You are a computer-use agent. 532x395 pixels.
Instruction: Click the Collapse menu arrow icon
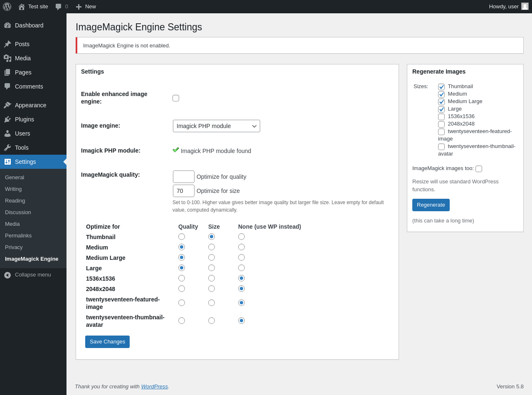(x=7, y=275)
